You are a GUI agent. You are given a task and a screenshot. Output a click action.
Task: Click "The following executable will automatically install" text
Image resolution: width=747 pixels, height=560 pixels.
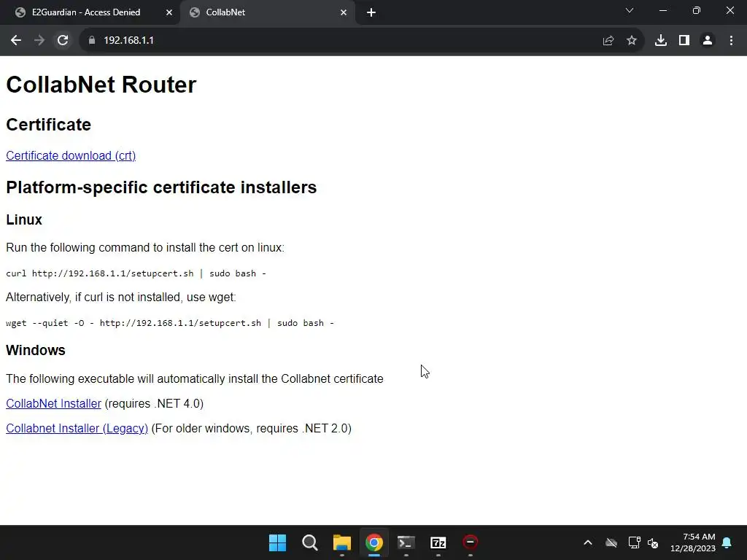[x=194, y=378]
